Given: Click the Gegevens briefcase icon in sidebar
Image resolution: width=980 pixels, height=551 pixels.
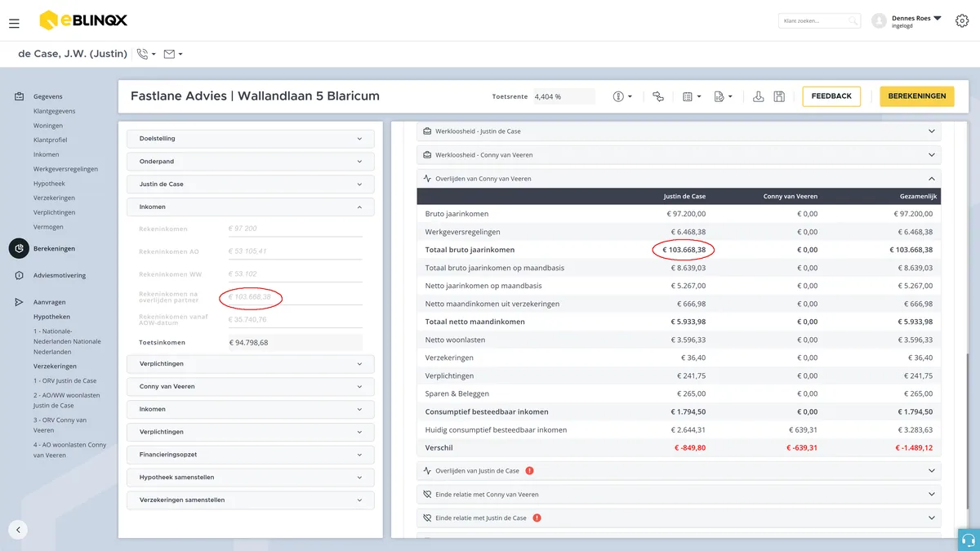Looking at the screenshot, I should click(x=19, y=96).
